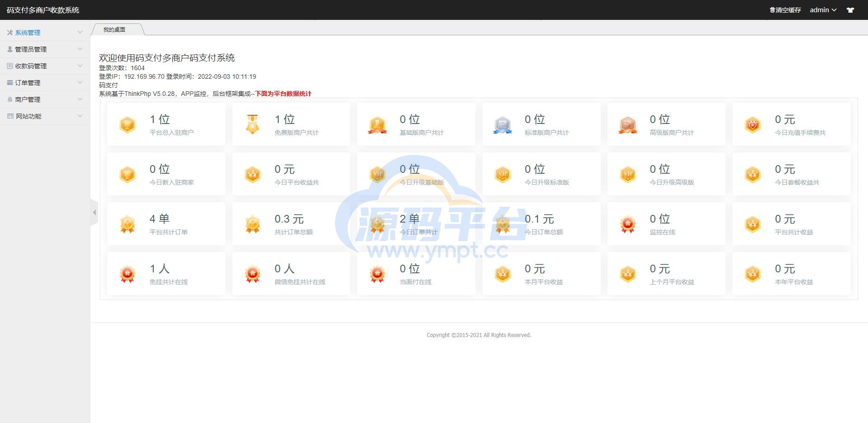
Task: Click the 今日套餐收益共 crown icon
Action: click(753, 175)
